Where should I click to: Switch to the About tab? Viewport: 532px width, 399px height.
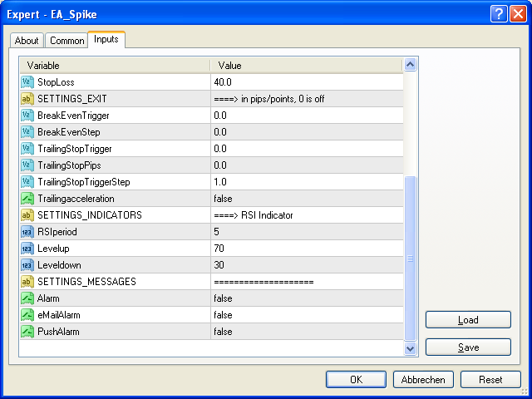(x=27, y=41)
